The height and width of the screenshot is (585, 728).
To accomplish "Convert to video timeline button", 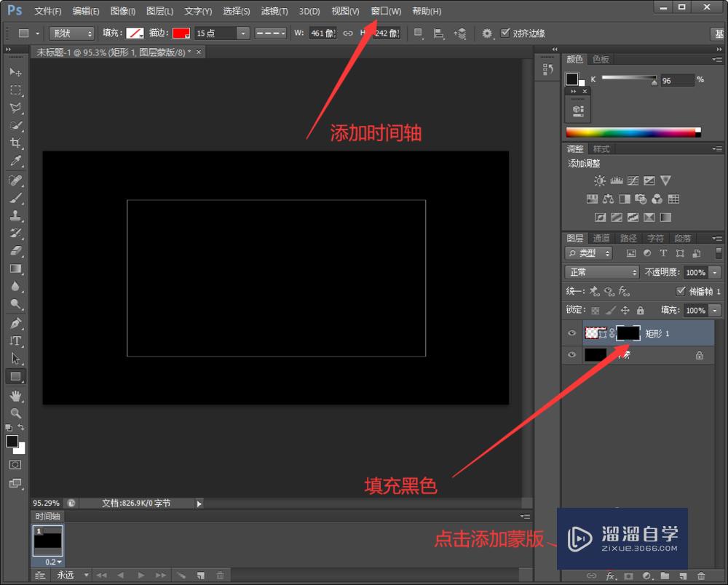I will click(x=40, y=576).
